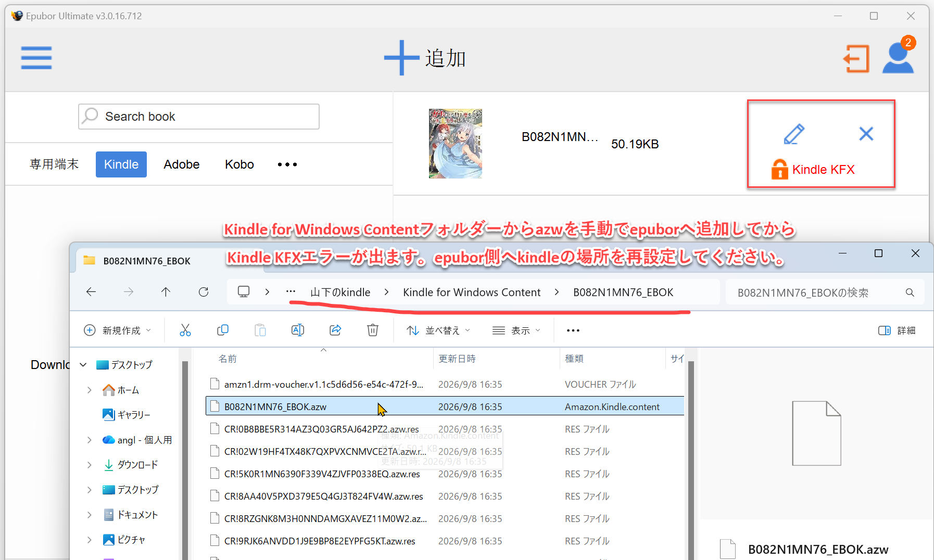Sort by the 更新日時 column header
Image resolution: width=934 pixels, height=560 pixels.
point(457,359)
